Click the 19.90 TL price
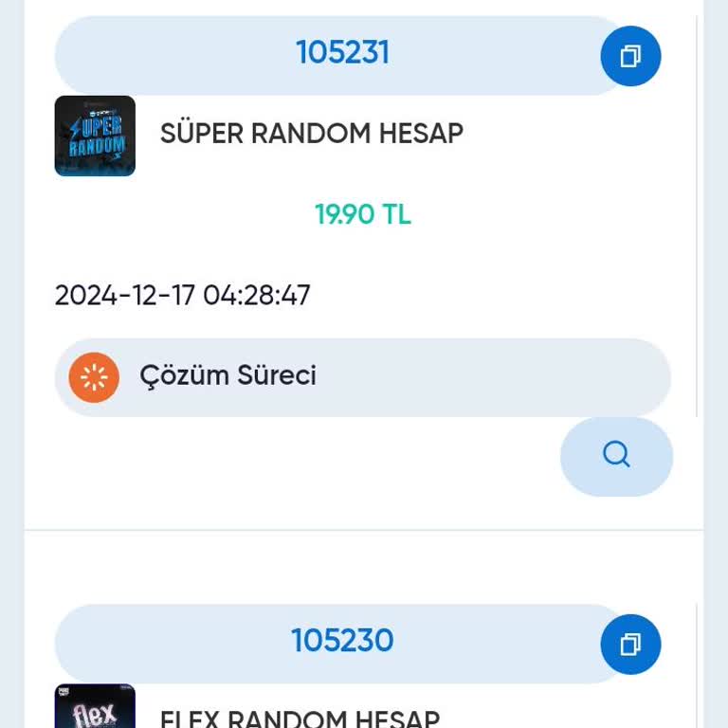The height and width of the screenshot is (728, 728). coord(363,215)
